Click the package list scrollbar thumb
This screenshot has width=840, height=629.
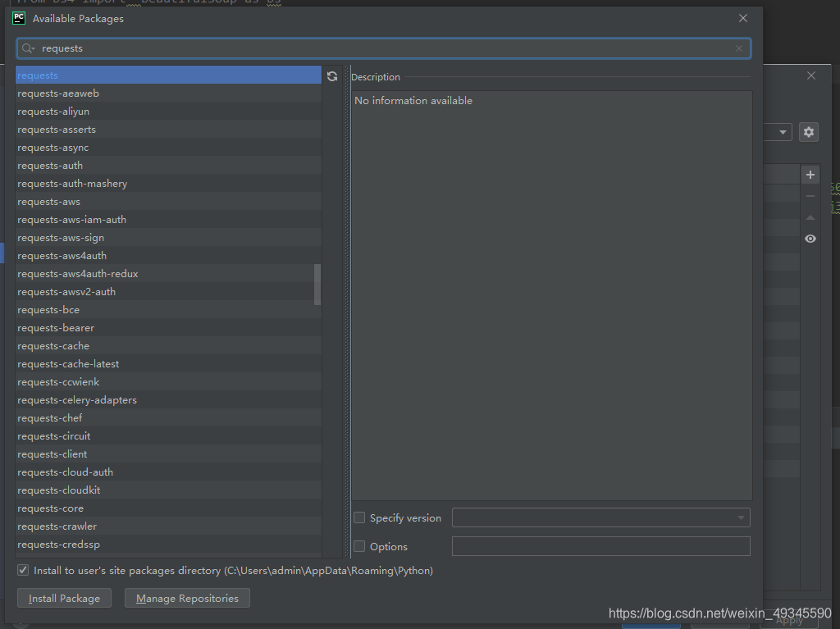tap(317, 285)
